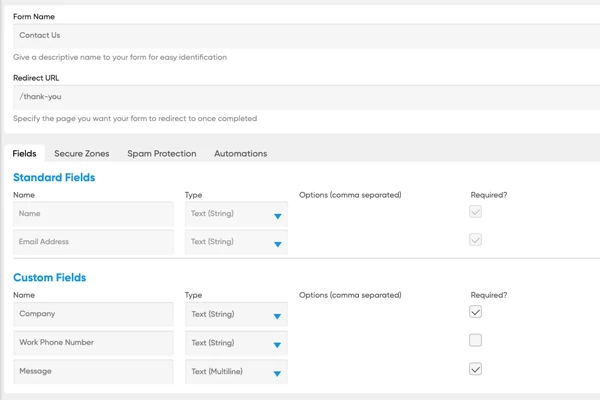Open the Secure Zones tab
The width and height of the screenshot is (600, 400).
coord(83,154)
